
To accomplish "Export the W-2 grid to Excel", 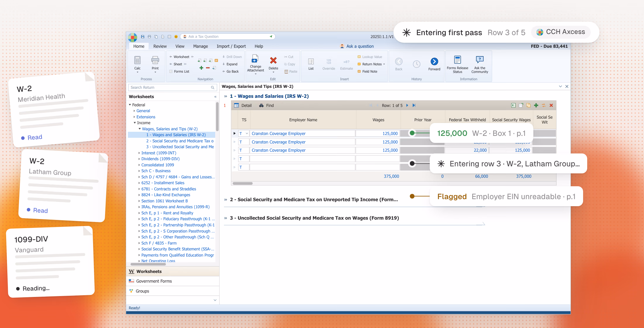I will [513, 105].
